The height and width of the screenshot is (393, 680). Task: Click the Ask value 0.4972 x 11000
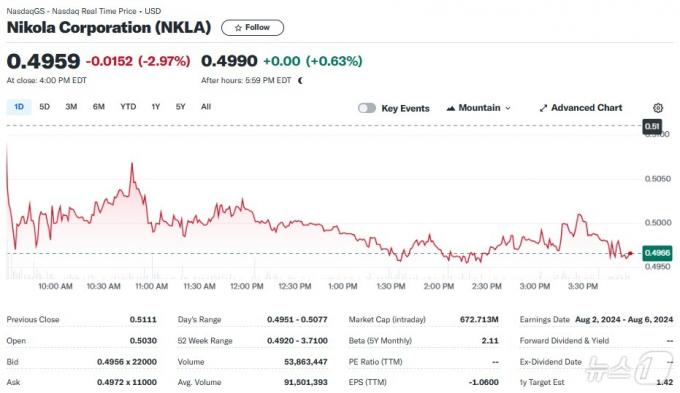pos(127,383)
